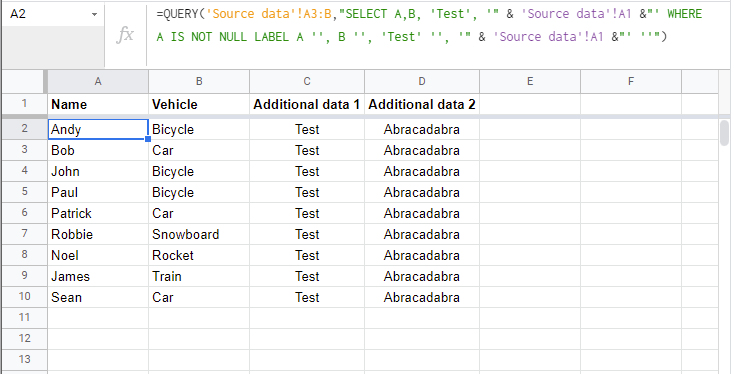Select the cell containing 'John'
The height and width of the screenshot is (374, 734).
[98, 171]
